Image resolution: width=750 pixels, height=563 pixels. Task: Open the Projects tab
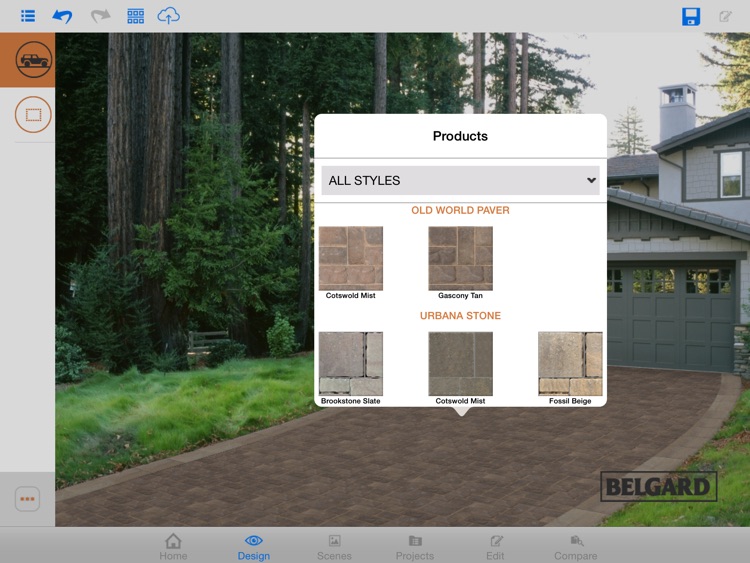[415, 547]
